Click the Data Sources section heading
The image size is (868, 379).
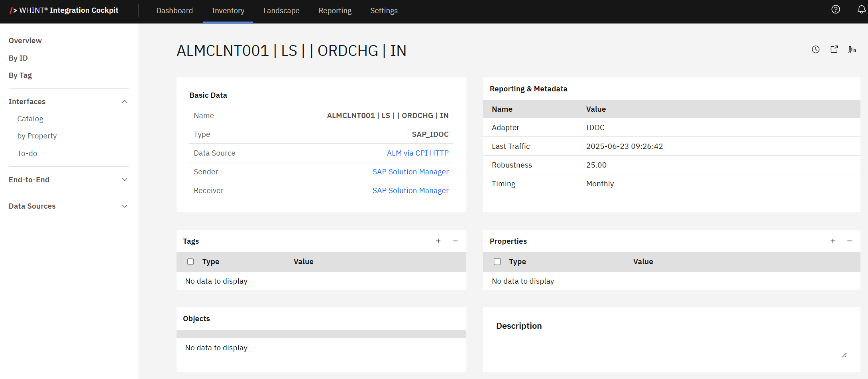(x=32, y=206)
